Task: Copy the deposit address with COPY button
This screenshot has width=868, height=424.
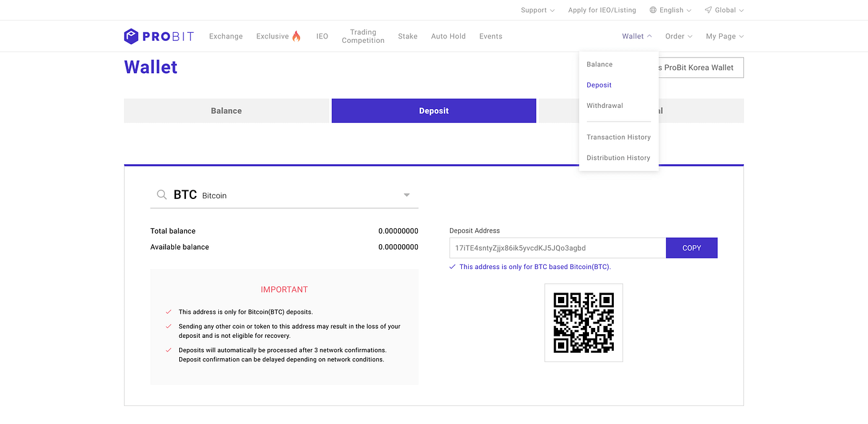Action: pyautogui.click(x=691, y=248)
